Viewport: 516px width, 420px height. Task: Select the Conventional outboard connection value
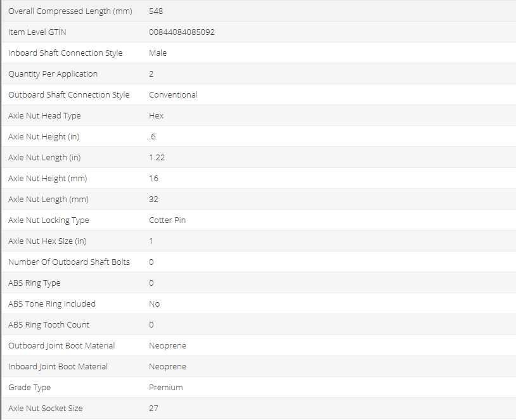173,95
